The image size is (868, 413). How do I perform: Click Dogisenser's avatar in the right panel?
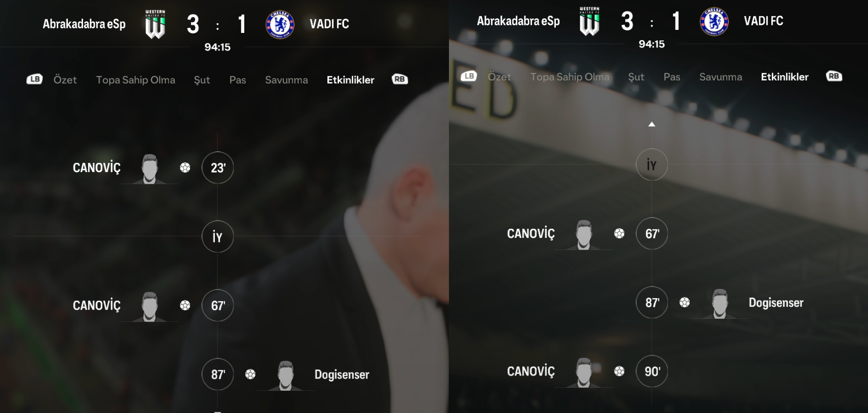point(720,304)
